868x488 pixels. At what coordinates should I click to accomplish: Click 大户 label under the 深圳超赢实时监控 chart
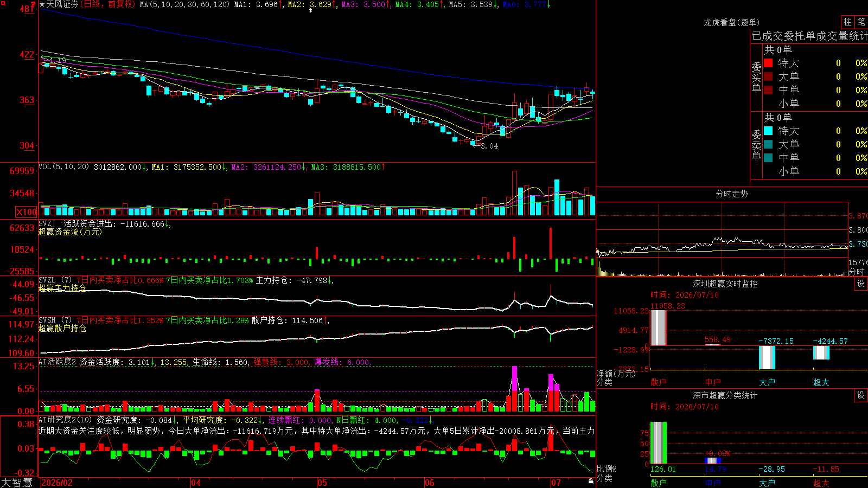tap(767, 382)
